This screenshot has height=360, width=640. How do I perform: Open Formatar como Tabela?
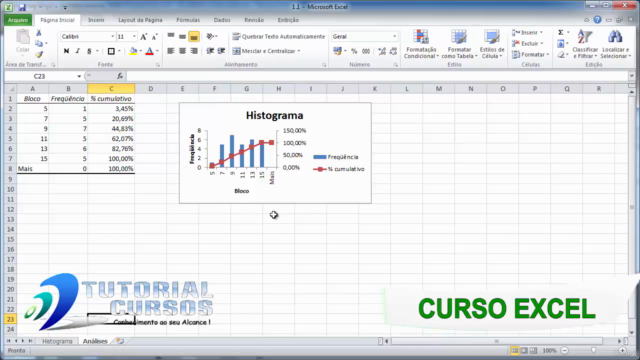tap(459, 44)
